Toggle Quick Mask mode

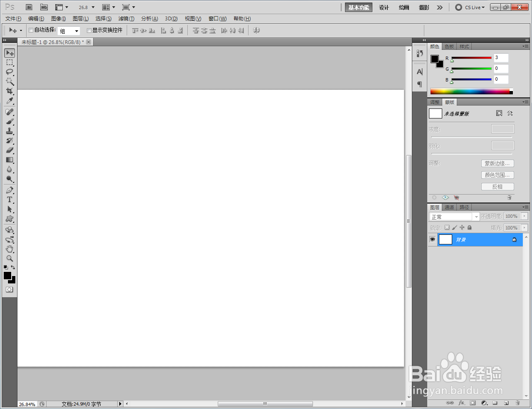point(9,289)
